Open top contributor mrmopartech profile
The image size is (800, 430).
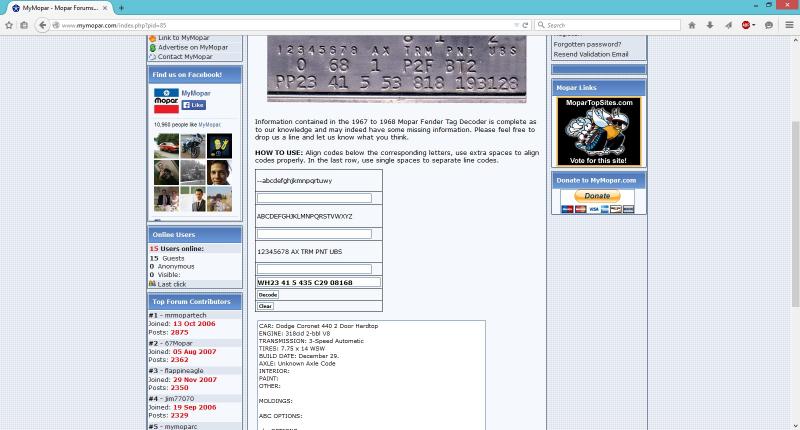pyautogui.click(x=185, y=315)
